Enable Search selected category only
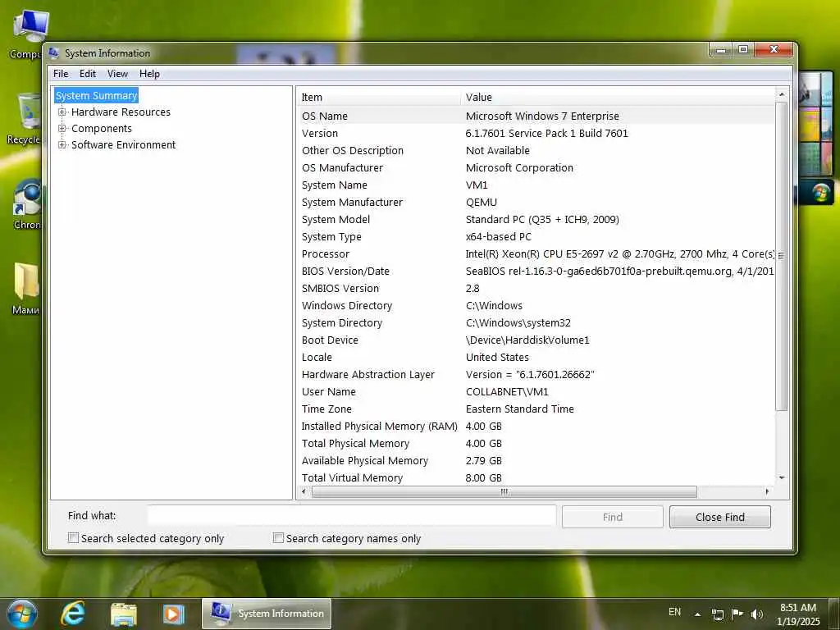Viewport: 840px width, 630px height. pos(73,538)
